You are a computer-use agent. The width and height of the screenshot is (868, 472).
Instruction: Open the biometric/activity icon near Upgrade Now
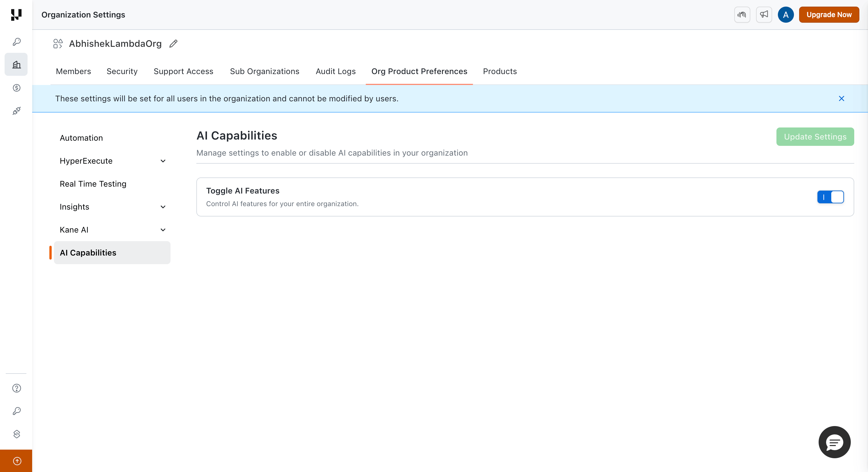(x=742, y=14)
